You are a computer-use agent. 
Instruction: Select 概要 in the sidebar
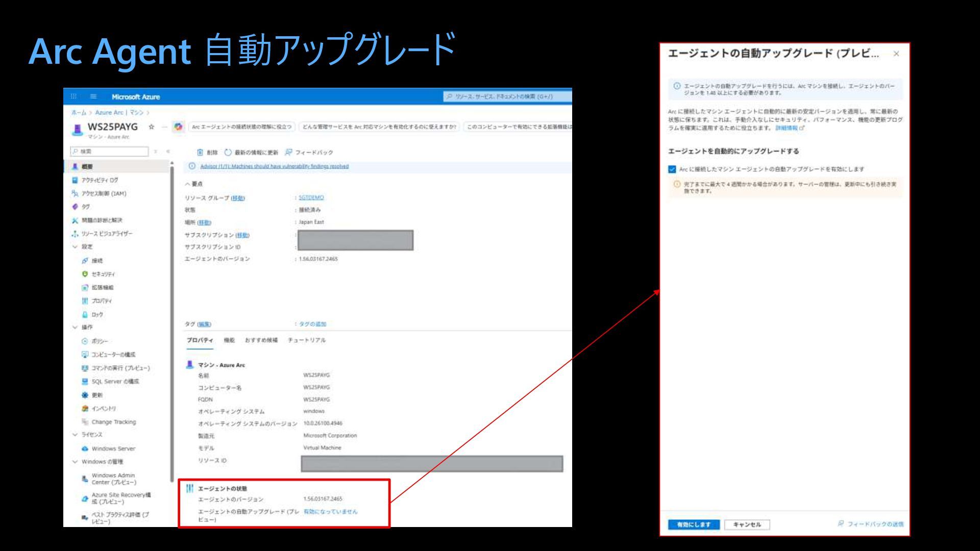point(117,167)
